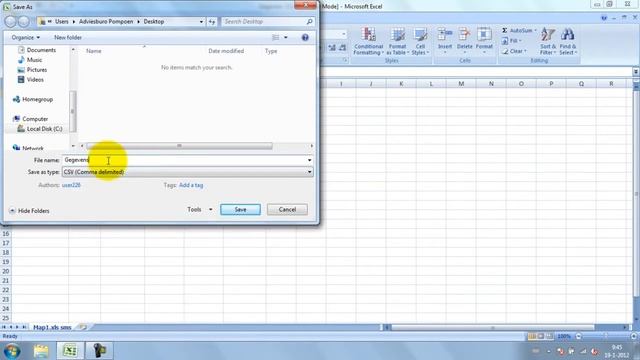This screenshot has height=360, width=640.
Task: Click Add a tag link
Action: (191, 185)
